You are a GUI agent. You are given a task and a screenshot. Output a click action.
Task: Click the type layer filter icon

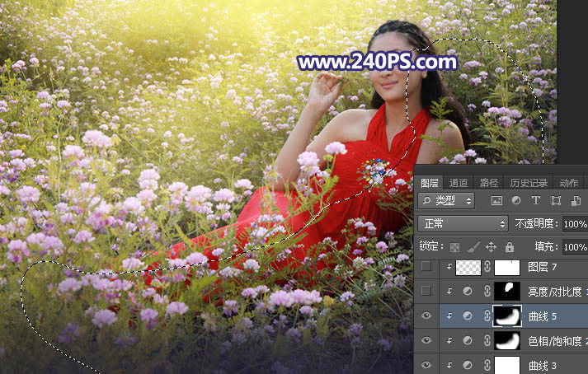tap(536, 201)
